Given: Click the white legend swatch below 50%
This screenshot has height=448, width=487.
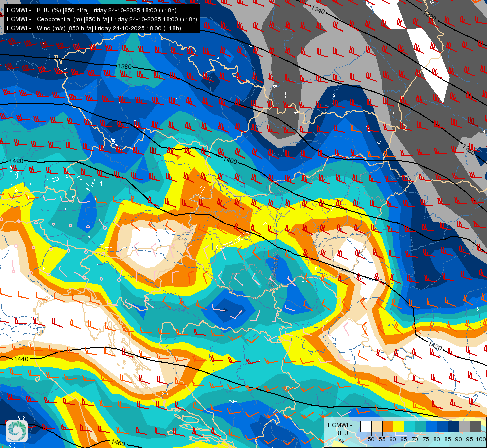Looking at the screenshot, I should click(366, 426).
